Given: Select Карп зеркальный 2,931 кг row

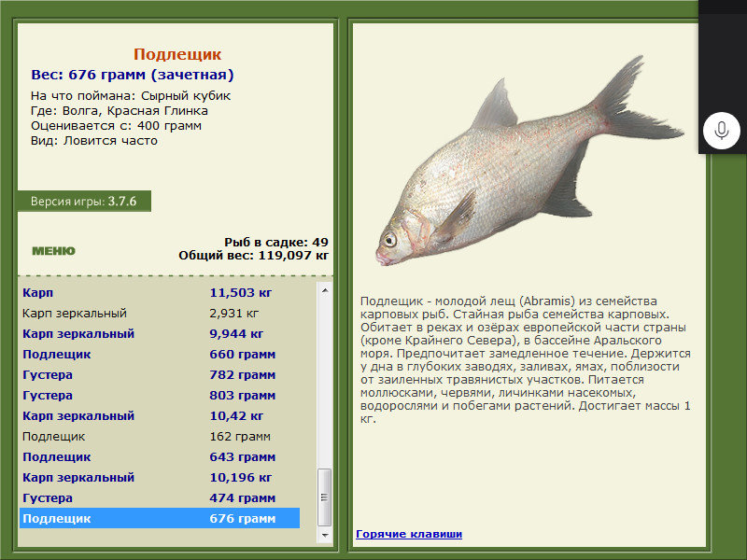Looking at the screenshot, I should click(x=160, y=313).
